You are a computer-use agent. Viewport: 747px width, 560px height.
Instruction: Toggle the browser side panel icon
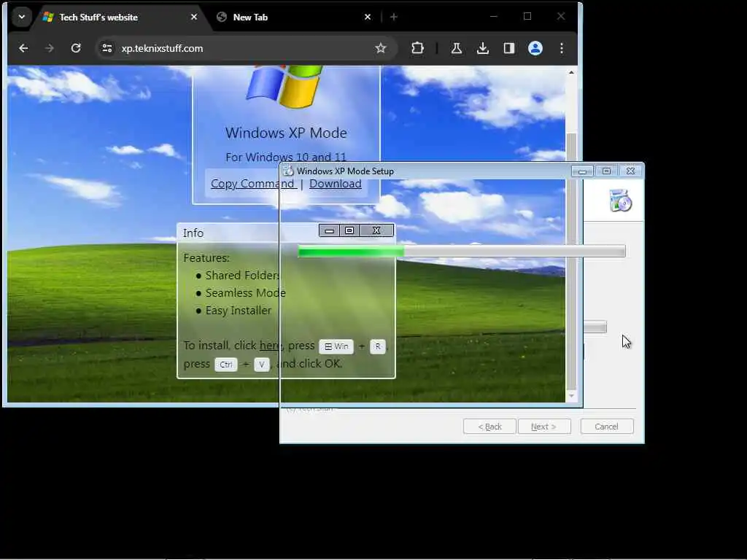click(508, 48)
